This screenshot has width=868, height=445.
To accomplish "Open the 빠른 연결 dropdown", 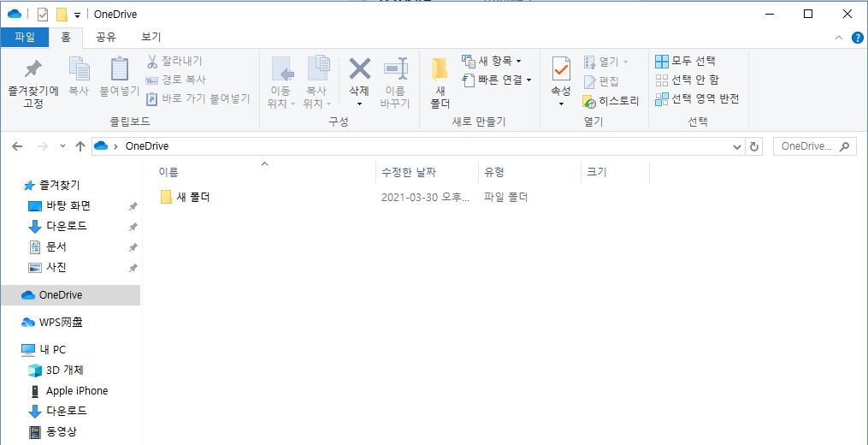I will pos(528,80).
